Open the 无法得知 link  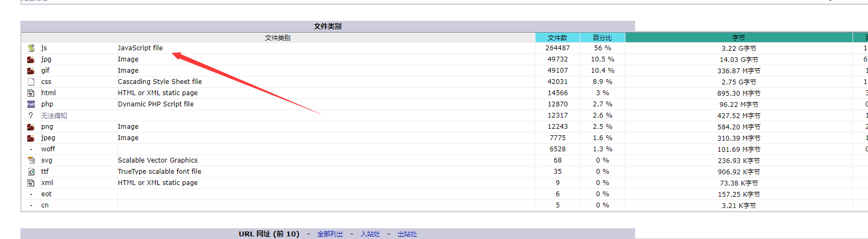point(54,115)
